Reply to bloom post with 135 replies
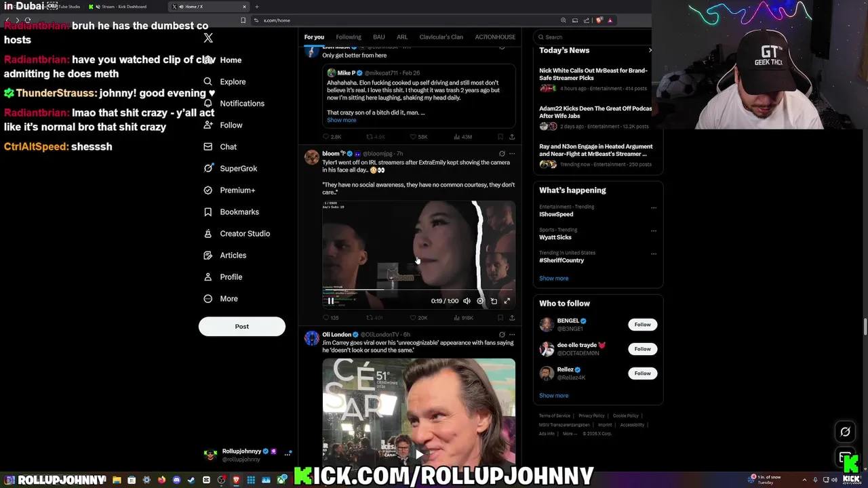 [331, 318]
